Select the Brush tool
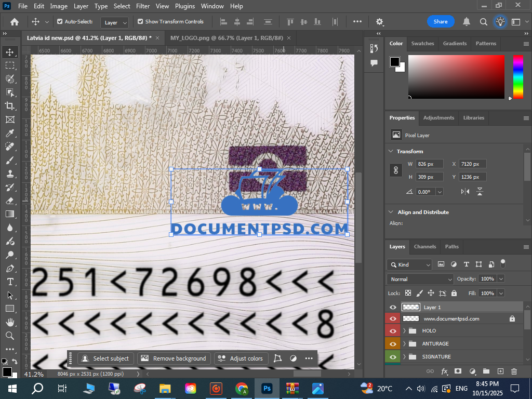This screenshot has width=532, height=399. tap(9, 160)
